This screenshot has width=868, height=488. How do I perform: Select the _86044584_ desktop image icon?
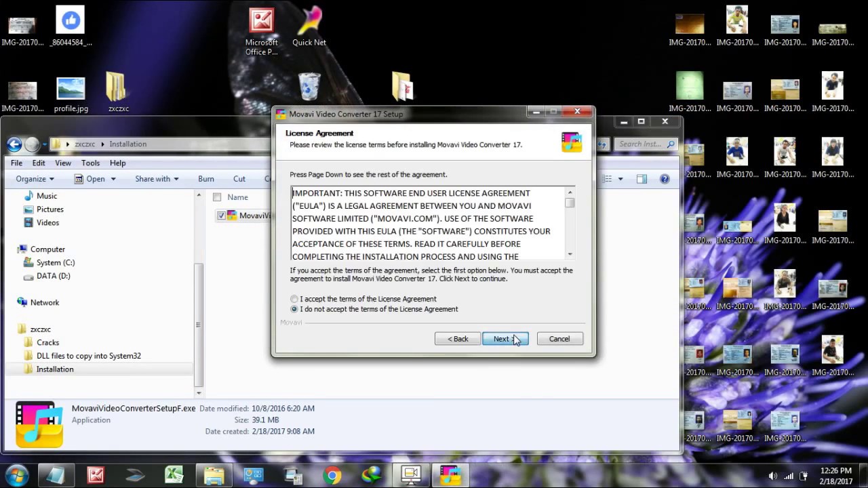[x=71, y=27]
